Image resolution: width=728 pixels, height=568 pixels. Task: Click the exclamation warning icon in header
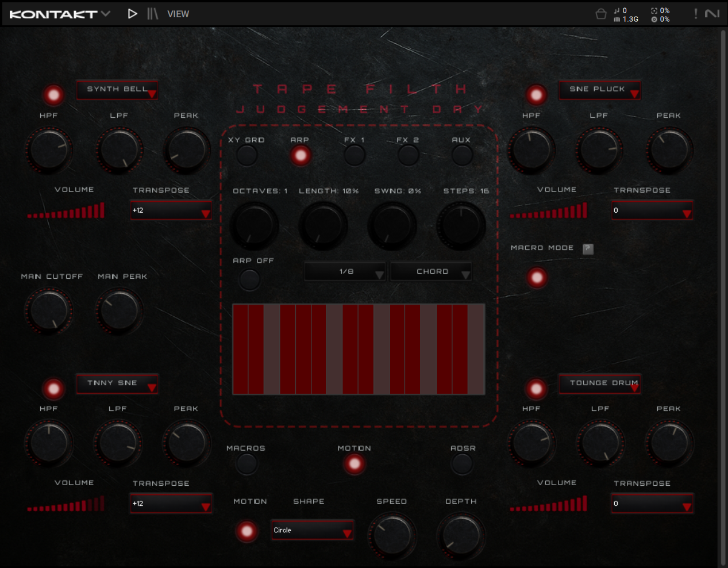[696, 14]
